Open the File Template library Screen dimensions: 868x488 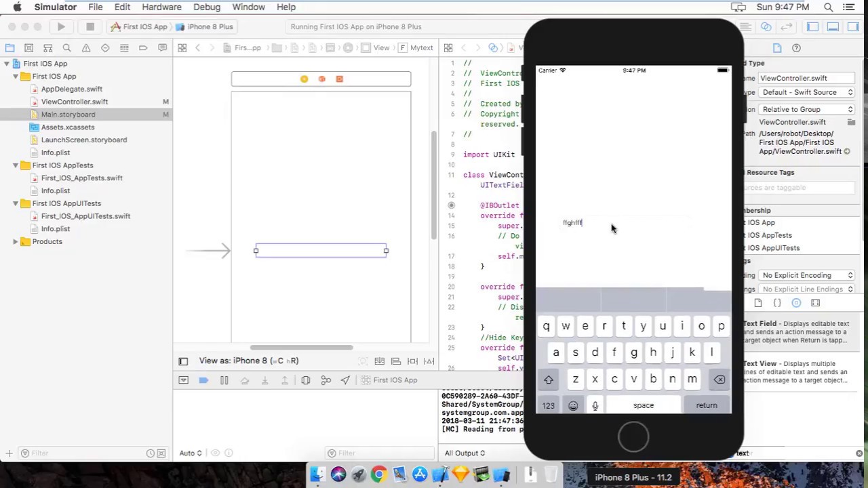pos(758,303)
